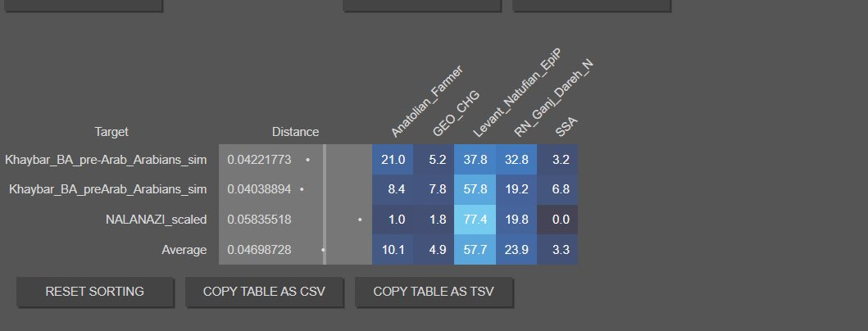Click the 0.04698728 average distance value
This screenshot has width=868, height=331.
[259, 250]
